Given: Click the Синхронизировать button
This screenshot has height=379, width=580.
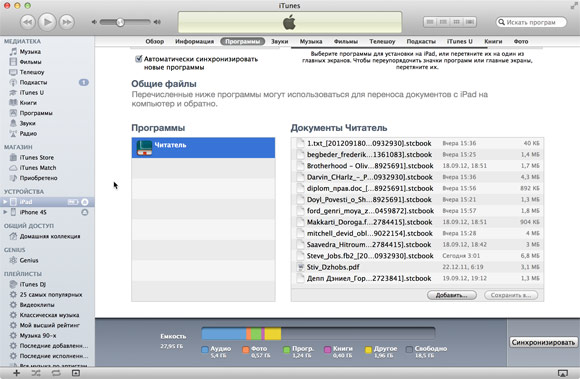Looking at the screenshot, I should click(543, 342).
